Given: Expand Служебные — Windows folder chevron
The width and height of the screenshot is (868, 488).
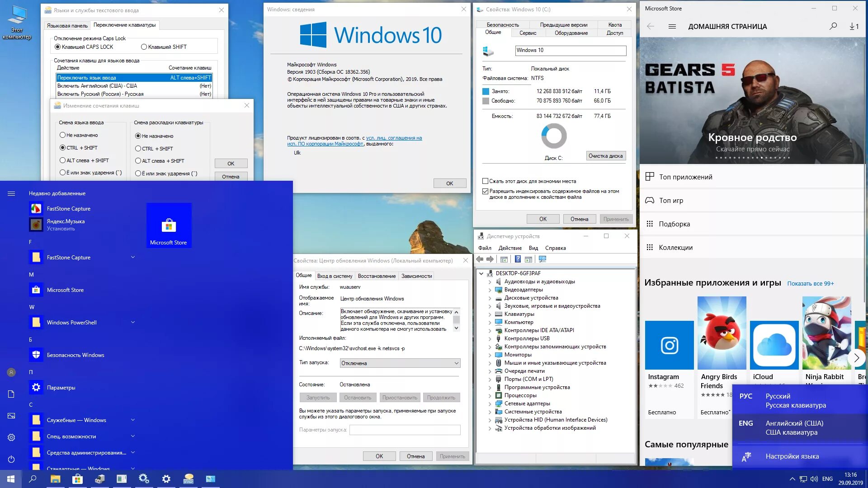Looking at the screenshot, I should click(133, 420).
